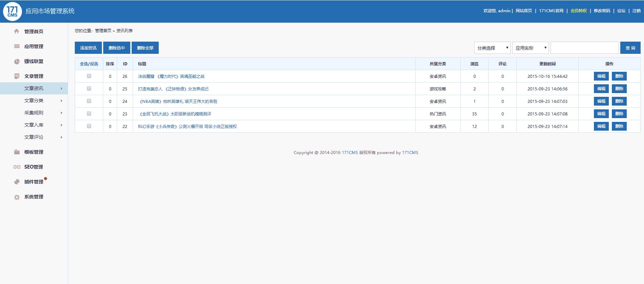
Task: Open the 应用名称 search type dropdown
Action: tap(530, 48)
